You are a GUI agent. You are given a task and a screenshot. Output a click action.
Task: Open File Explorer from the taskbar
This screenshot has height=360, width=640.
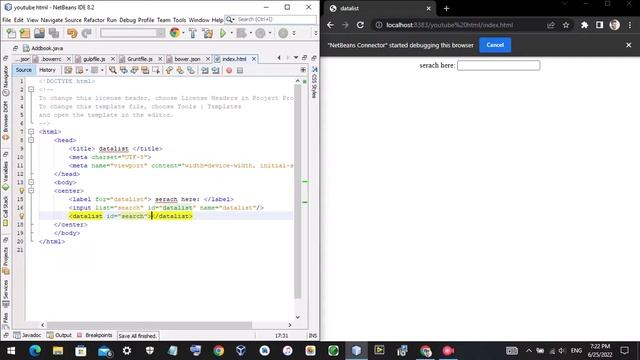coord(58,351)
